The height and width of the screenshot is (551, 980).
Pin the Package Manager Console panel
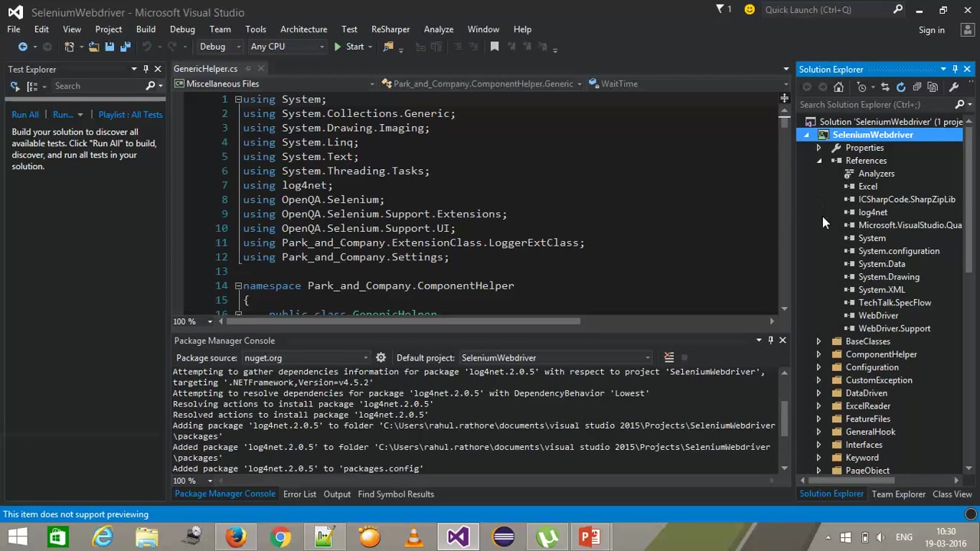[x=771, y=340]
